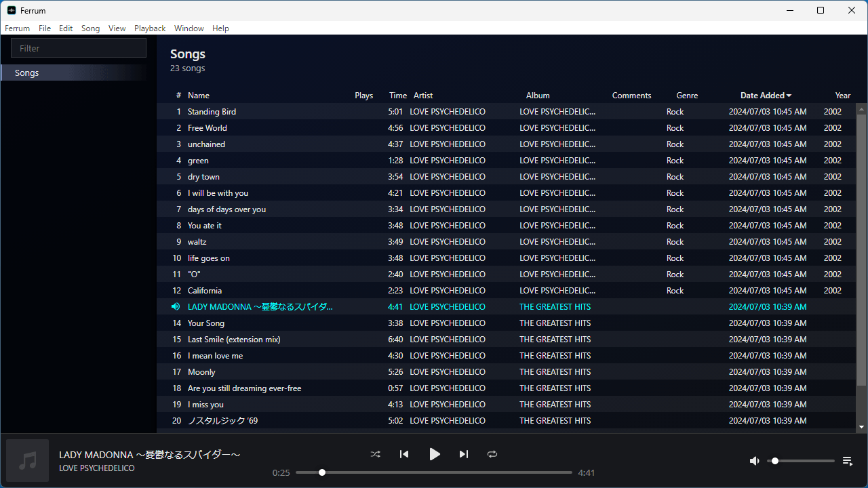Click LOVE PSYCHEDELICO artist in player bar
The image size is (868, 488).
pos(97,468)
